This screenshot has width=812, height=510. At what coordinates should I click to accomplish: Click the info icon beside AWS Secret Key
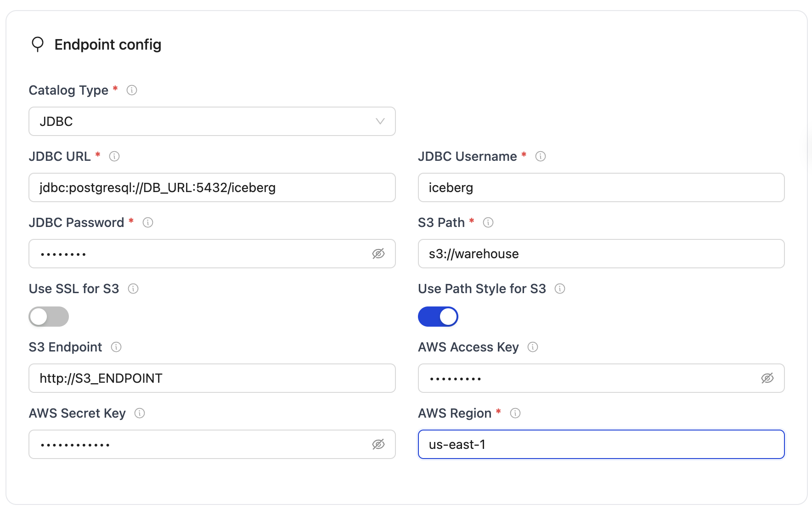[140, 413]
